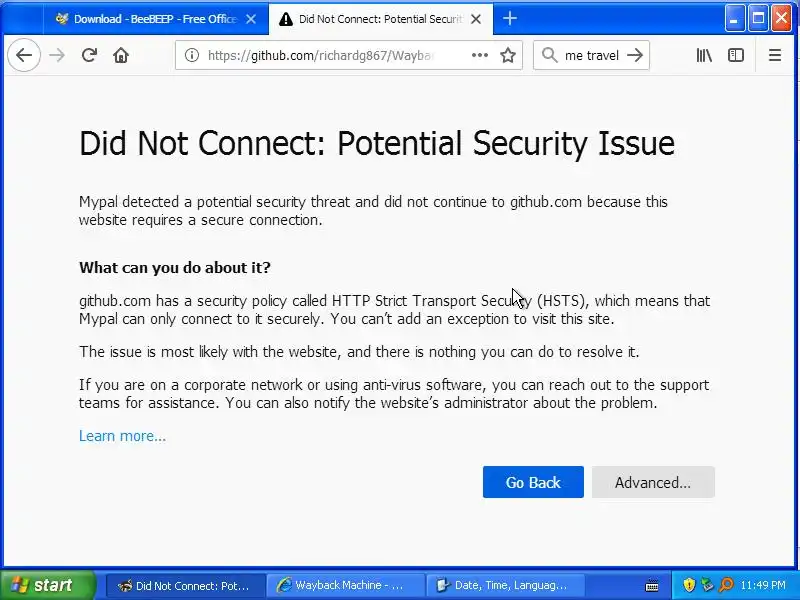Viewport: 800px width, 600px height.
Task: Click the browser Back arrow button
Action: click(24, 56)
